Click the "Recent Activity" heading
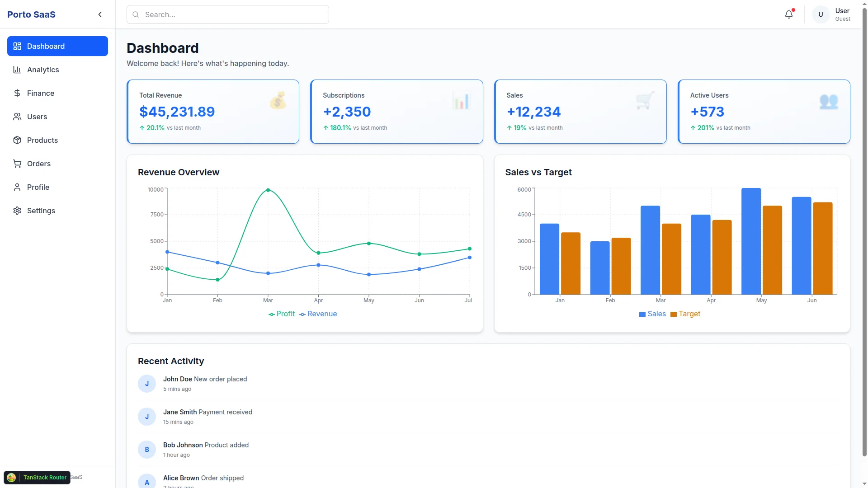The width and height of the screenshot is (868, 488). [171, 361]
